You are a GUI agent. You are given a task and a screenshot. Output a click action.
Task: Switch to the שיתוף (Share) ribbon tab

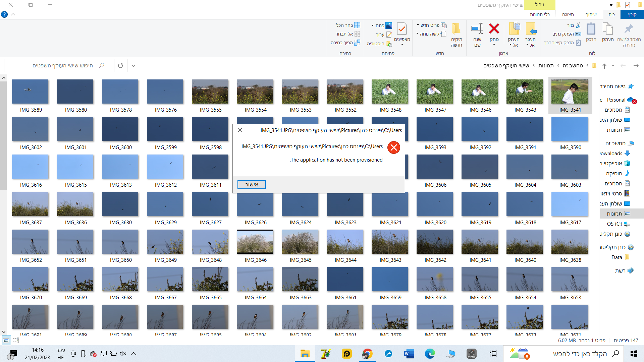click(x=591, y=14)
